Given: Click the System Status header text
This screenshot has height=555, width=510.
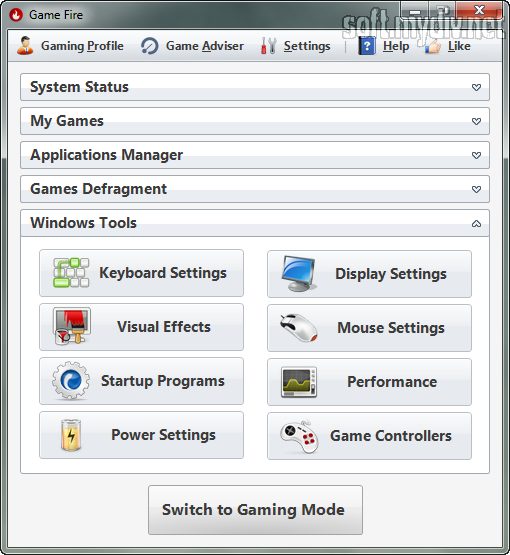Looking at the screenshot, I should 79,87.
